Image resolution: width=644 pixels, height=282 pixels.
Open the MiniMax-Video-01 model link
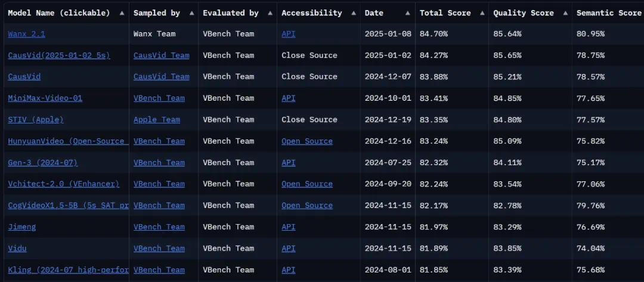click(x=45, y=98)
